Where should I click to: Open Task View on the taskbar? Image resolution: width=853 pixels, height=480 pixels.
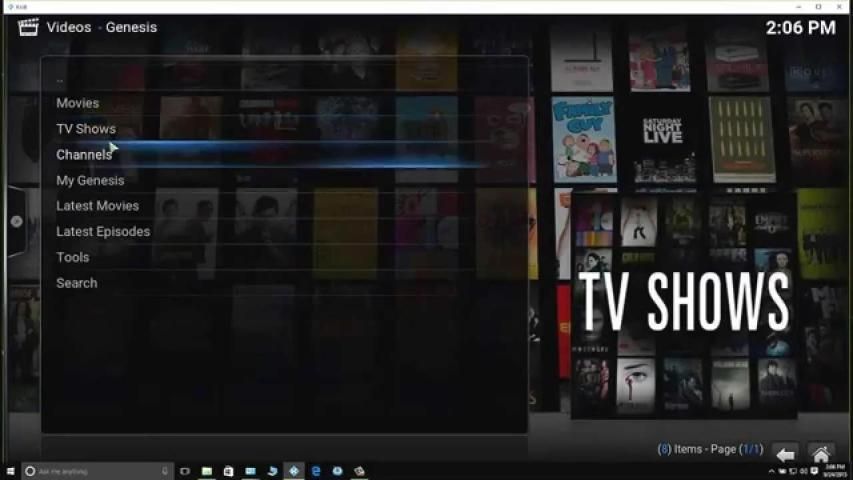[x=185, y=471]
